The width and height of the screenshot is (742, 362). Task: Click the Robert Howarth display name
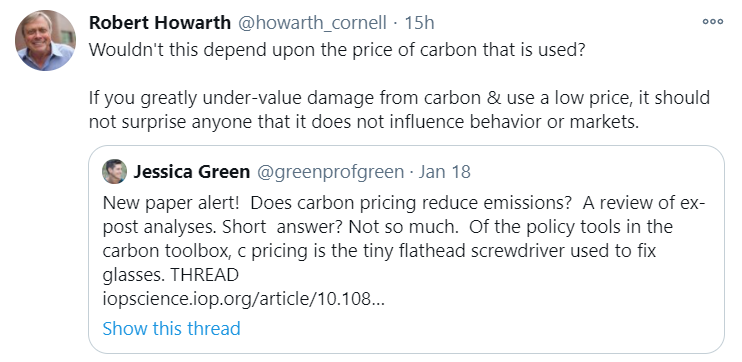click(x=160, y=22)
